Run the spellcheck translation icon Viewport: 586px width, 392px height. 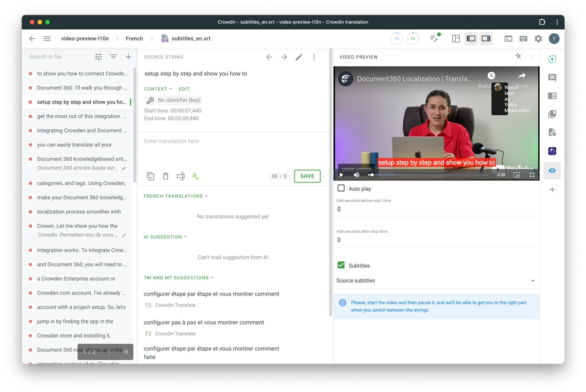[196, 176]
